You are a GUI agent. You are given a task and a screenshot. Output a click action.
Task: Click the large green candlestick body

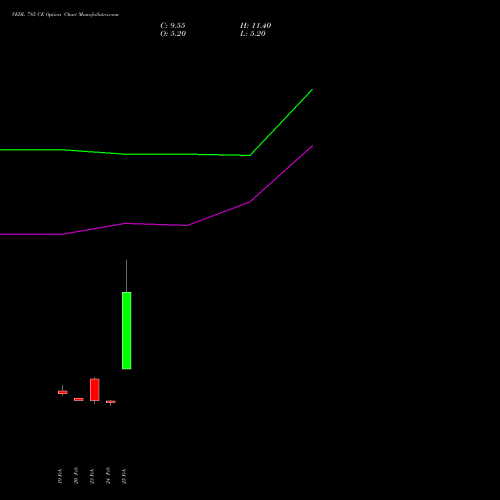127,331
